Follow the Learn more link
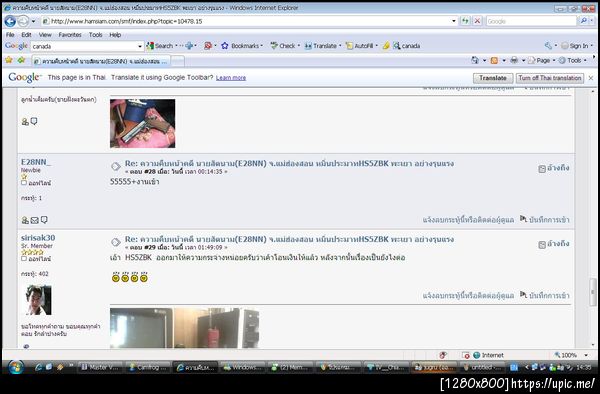This screenshot has height=394, width=600. point(231,78)
